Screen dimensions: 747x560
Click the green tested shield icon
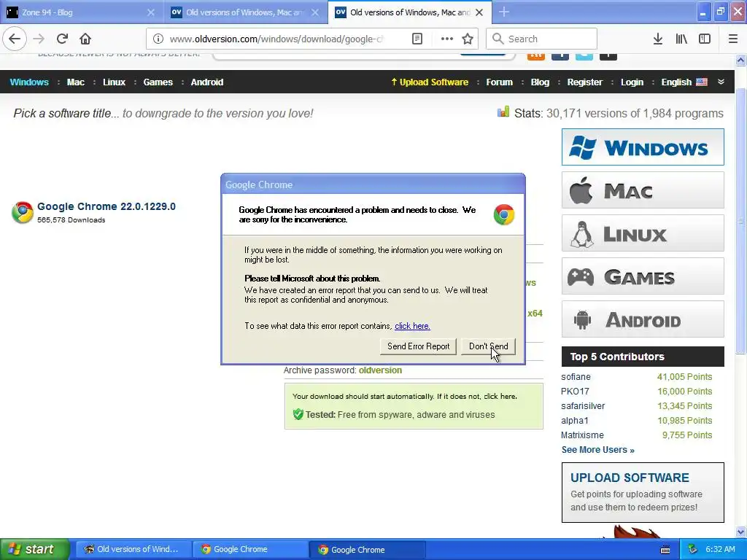click(x=298, y=414)
